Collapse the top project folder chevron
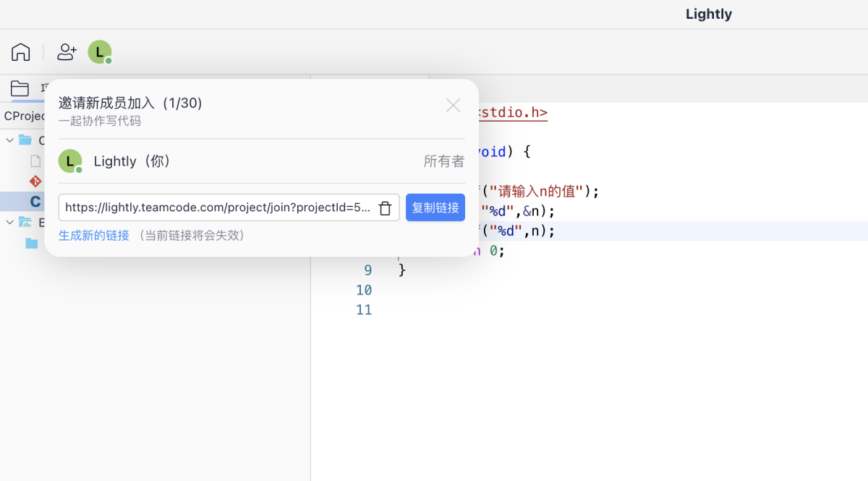868x481 pixels. pos(9,140)
